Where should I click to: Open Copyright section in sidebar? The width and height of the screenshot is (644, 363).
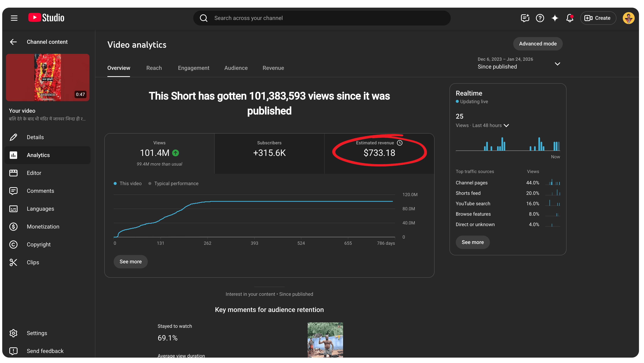[39, 244]
